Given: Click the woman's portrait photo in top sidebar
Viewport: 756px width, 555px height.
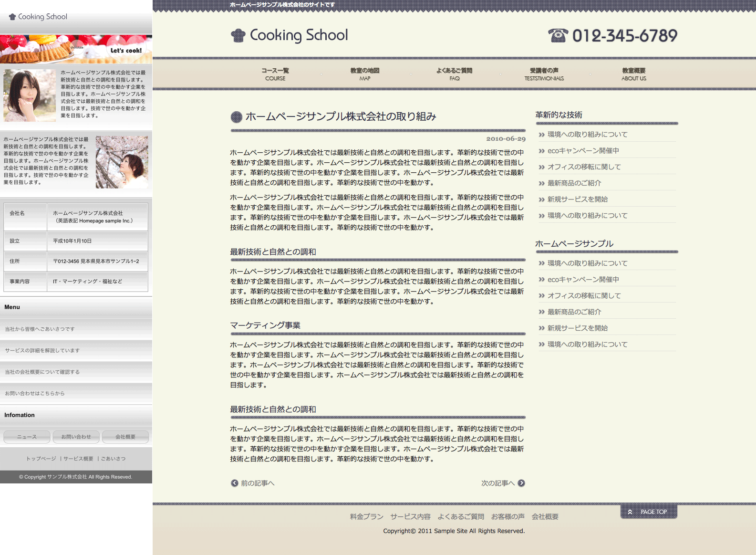Looking at the screenshot, I should pos(30,95).
